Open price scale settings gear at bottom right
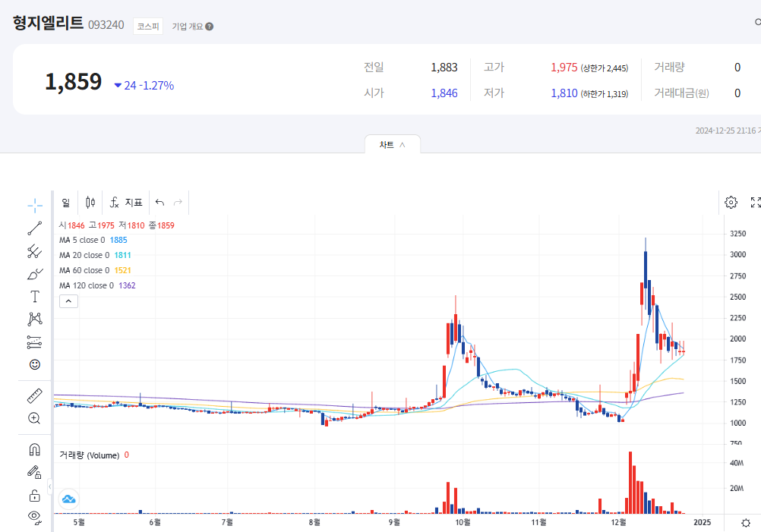The image size is (761, 532). pos(746,522)
